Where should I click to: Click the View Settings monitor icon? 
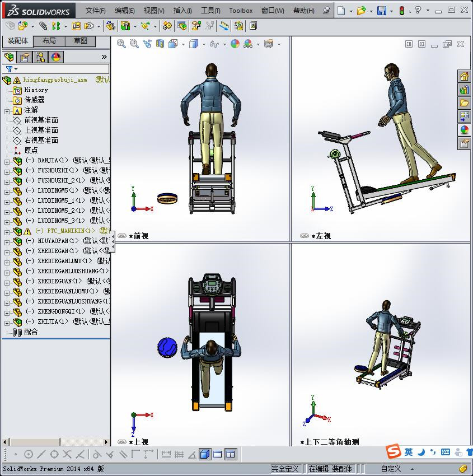pos(269,44)
